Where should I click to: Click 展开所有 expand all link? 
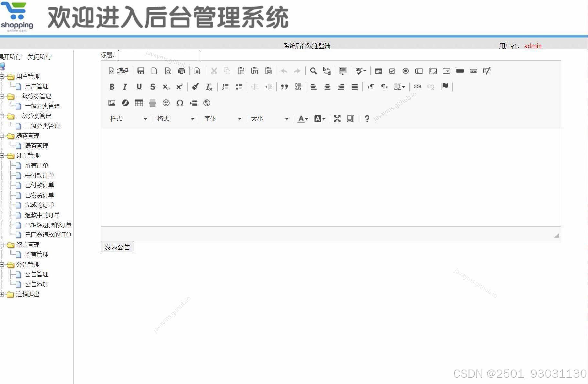click(x=10, y=57)
